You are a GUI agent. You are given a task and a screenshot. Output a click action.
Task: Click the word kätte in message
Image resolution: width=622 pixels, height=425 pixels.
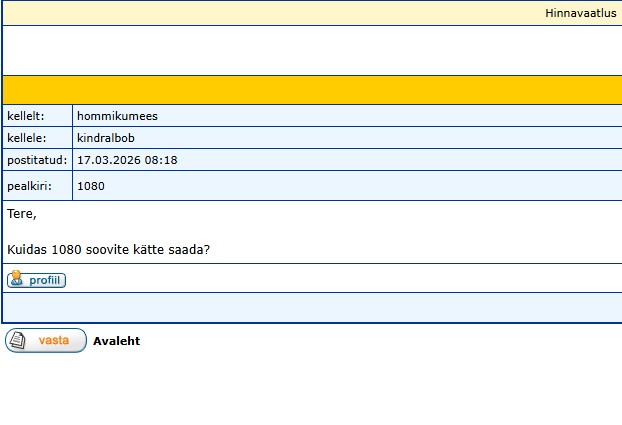pos(155,249)
